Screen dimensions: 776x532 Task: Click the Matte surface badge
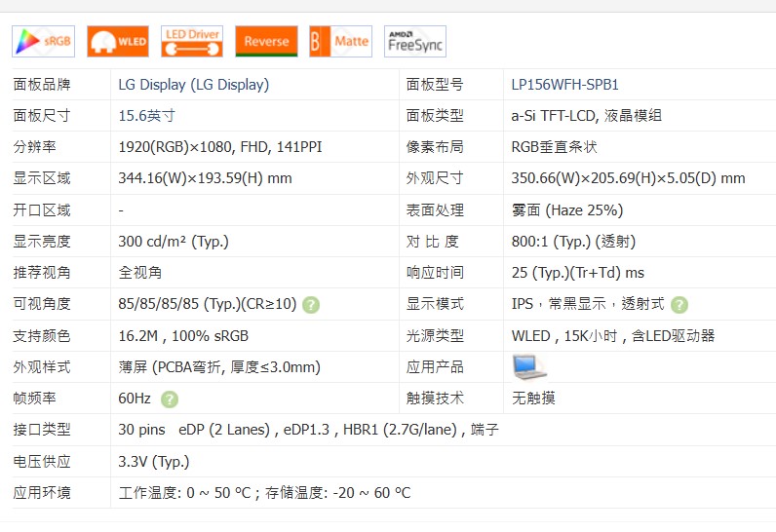[x=340, y=42]
